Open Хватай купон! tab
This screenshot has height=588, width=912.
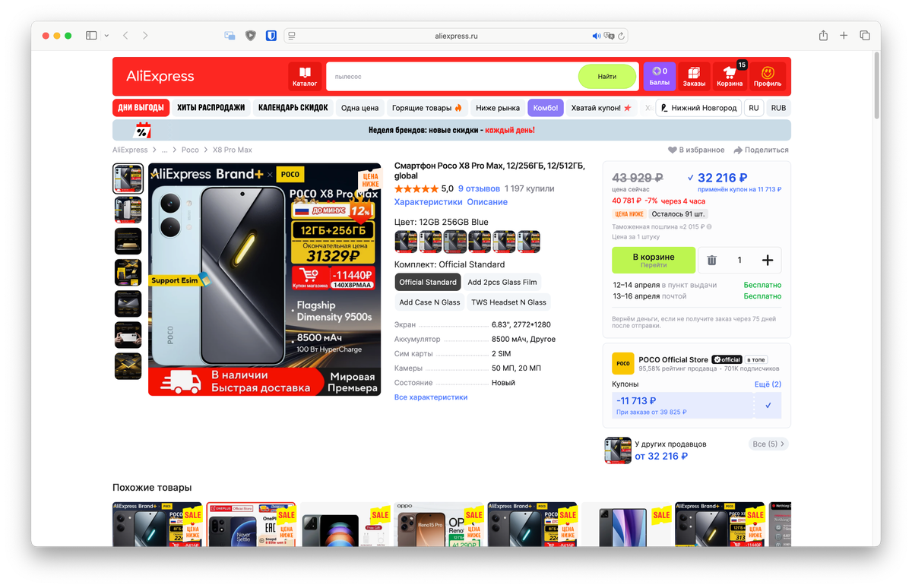point(601,108)
